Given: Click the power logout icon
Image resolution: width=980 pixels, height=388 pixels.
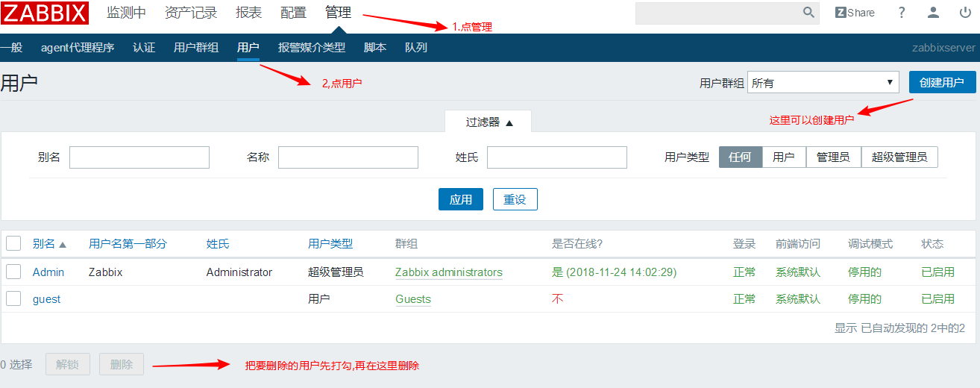Looking at the screenshot, I should coord(965,13).
